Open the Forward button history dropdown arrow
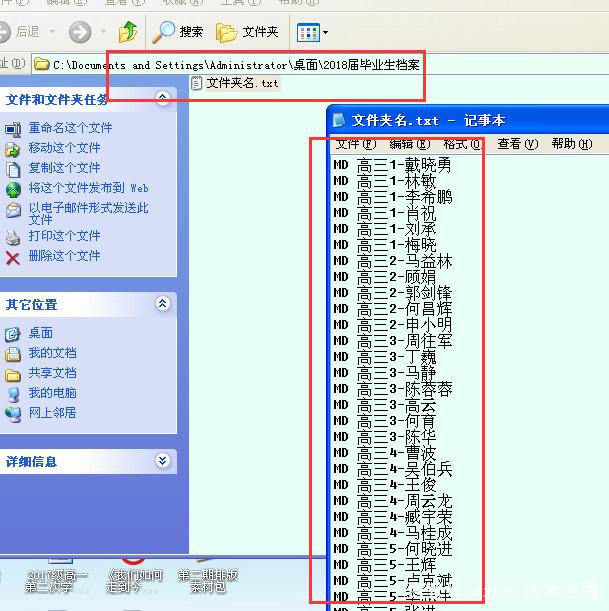 pos(103,31)
